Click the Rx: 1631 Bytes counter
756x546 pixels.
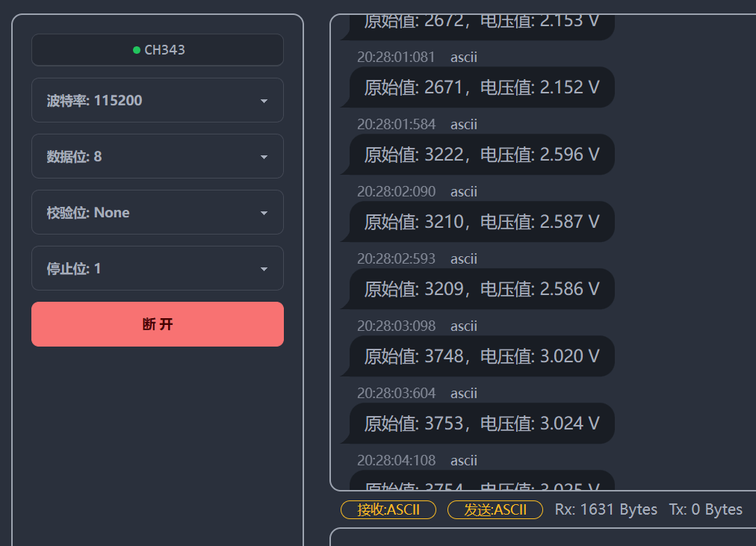click(606, 509)
